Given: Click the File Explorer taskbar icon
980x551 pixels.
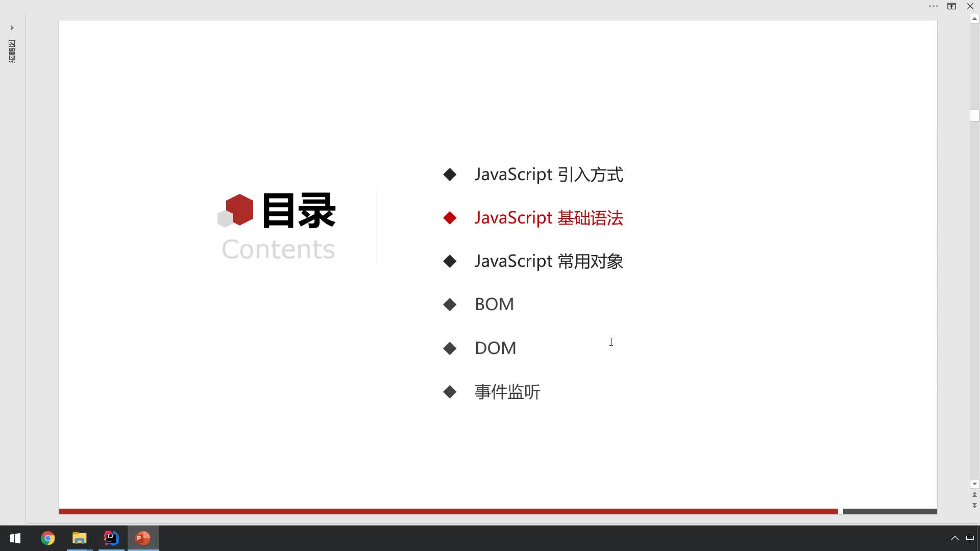Looking at the screenshot, I should pyautogui.click(x=79, y=538).
